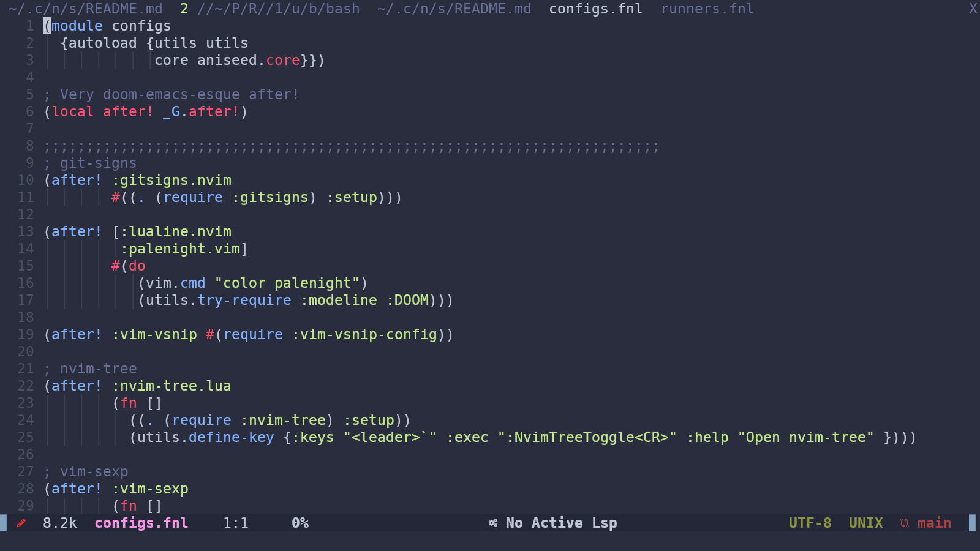Click the UTF-8 encoding indicator
This screenshot has width=980, height=551.
[x=810, y=523]
